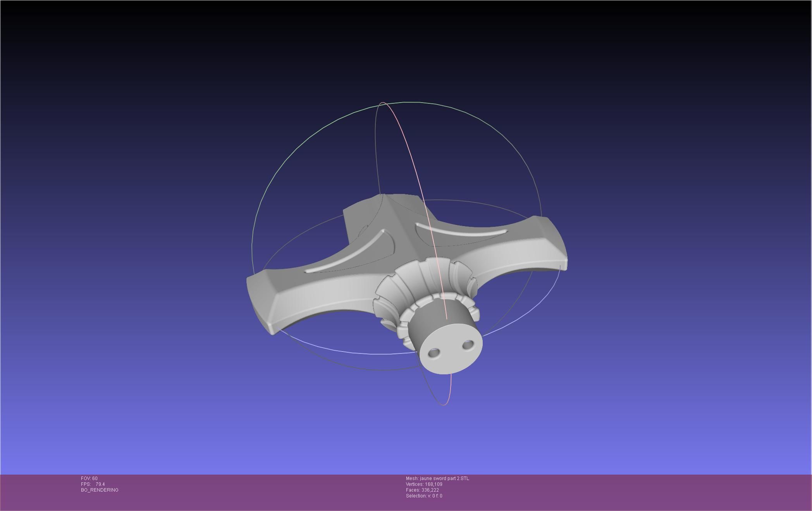Click the BO_RENDERING status label

point(100,490)
